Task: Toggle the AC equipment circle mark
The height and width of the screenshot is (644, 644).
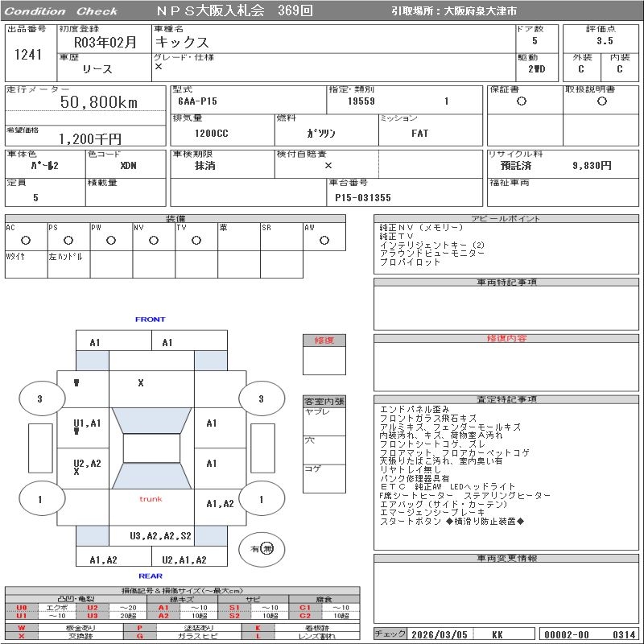Action: pyautogui.click(x=26, y=240)
